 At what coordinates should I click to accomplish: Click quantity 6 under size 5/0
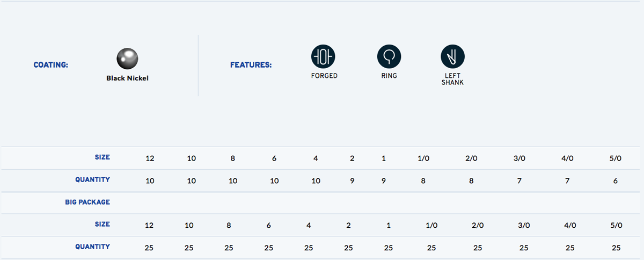[615, 181]
